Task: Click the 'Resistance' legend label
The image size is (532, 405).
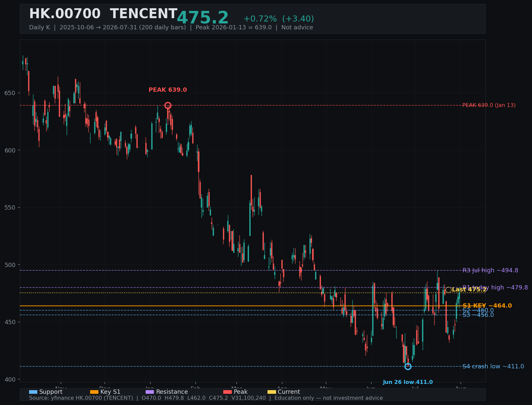Action: [x=172, y=392]
